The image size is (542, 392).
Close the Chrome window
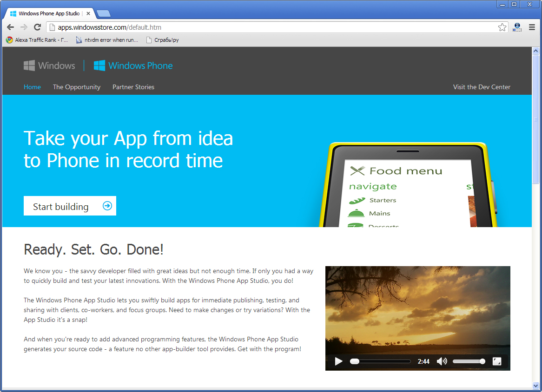tap(529, 5)
